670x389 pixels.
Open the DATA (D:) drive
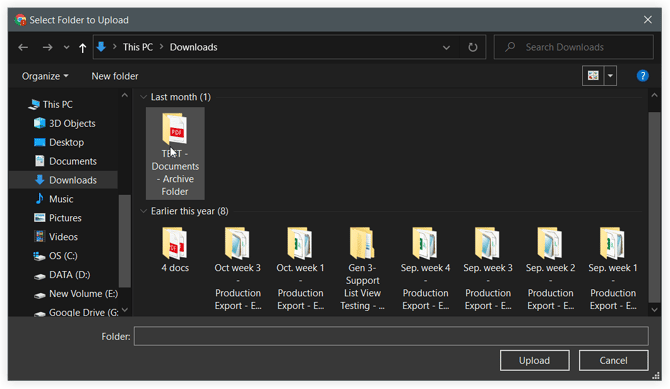tap(62, 275)
